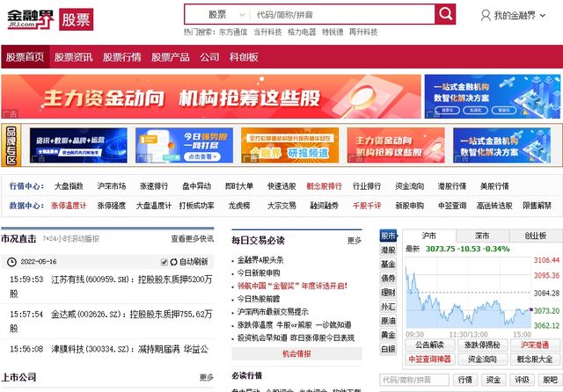
Task: Switch chart to the 创业板 tab
Action: click(536, 236)
